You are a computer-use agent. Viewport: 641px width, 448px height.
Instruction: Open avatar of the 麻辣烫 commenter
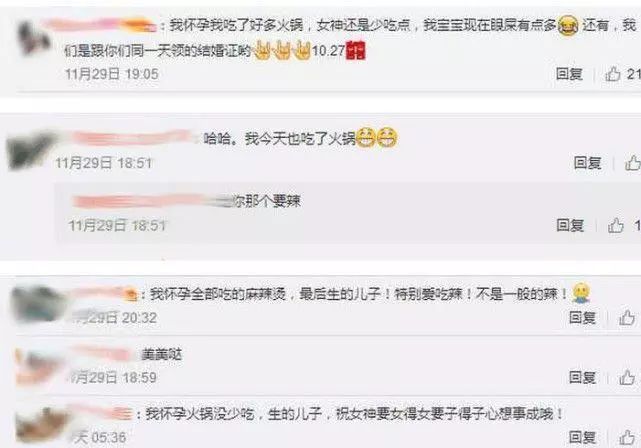(x=38, y=304)
